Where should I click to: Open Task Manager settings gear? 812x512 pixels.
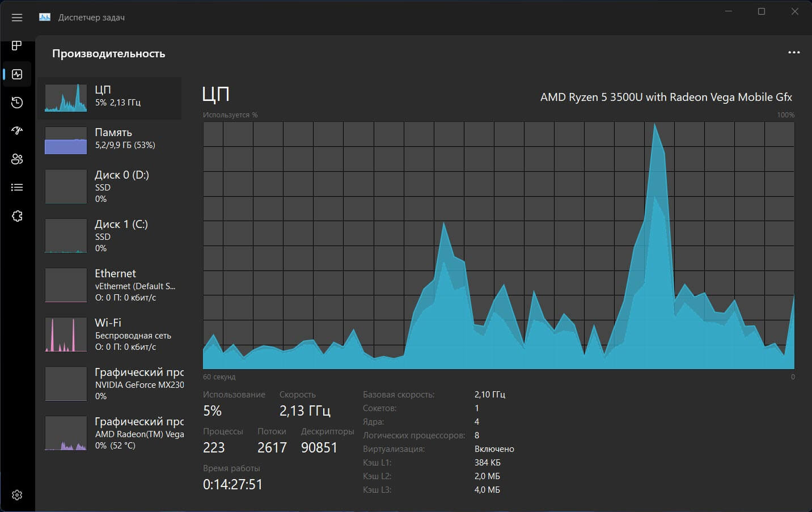point(17,495)
